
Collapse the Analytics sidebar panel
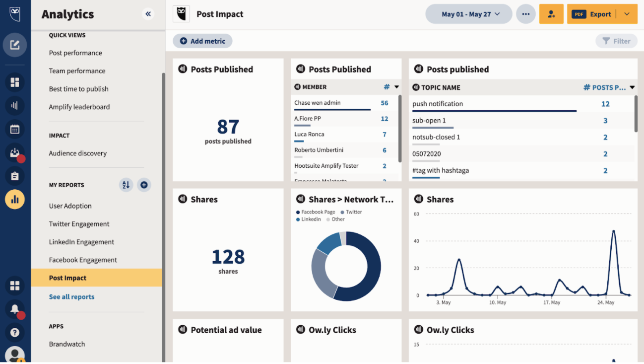pos(148,14)
